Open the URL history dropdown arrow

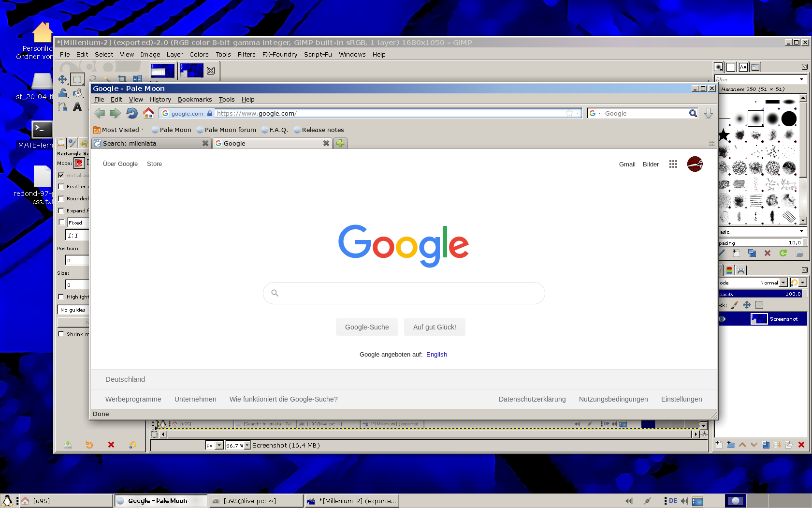(578, 113)
